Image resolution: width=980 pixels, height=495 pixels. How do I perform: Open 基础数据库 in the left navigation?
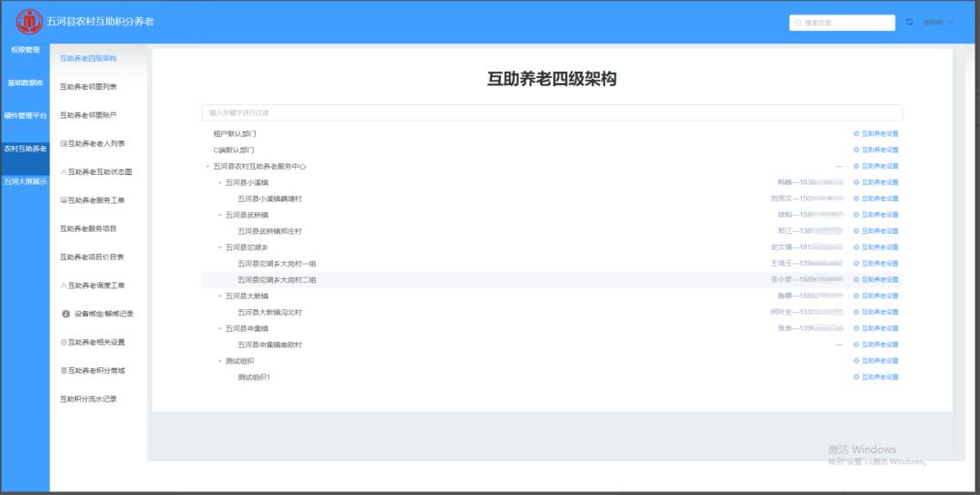(x=25, y=83)
